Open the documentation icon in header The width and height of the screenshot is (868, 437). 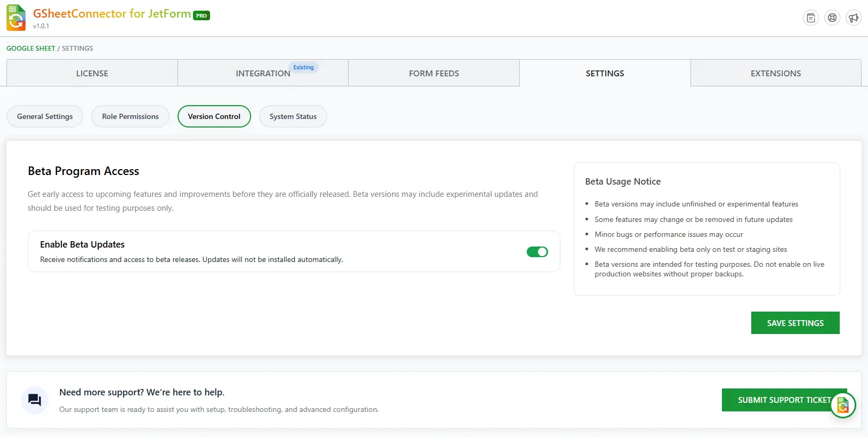(x=811, y=18)
